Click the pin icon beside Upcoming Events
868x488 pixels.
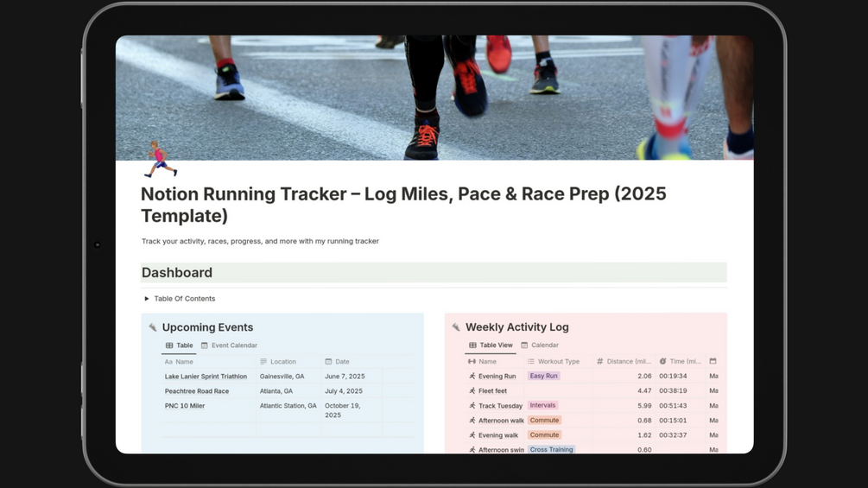tap(153, 327)
